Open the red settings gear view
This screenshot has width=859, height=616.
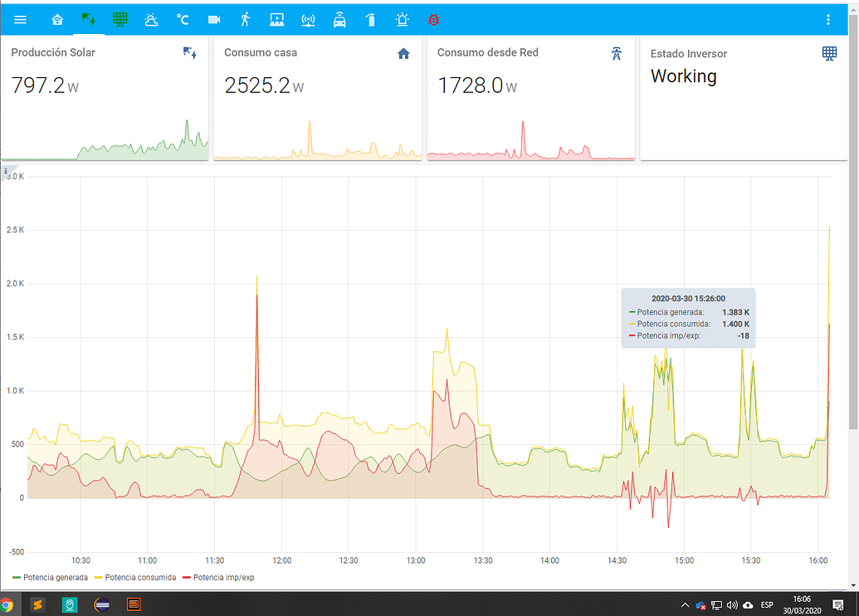point(433,19)
